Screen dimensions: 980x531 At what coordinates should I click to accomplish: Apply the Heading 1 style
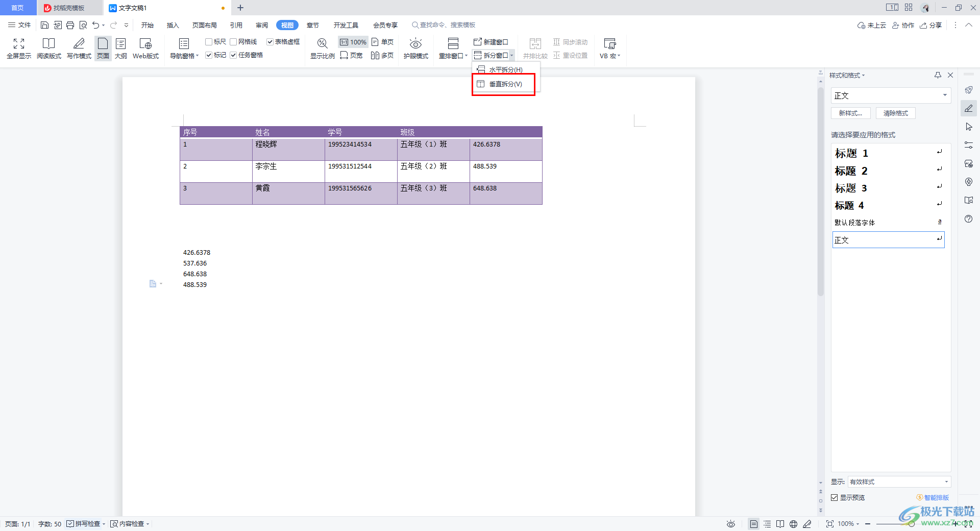coord(889,153)
